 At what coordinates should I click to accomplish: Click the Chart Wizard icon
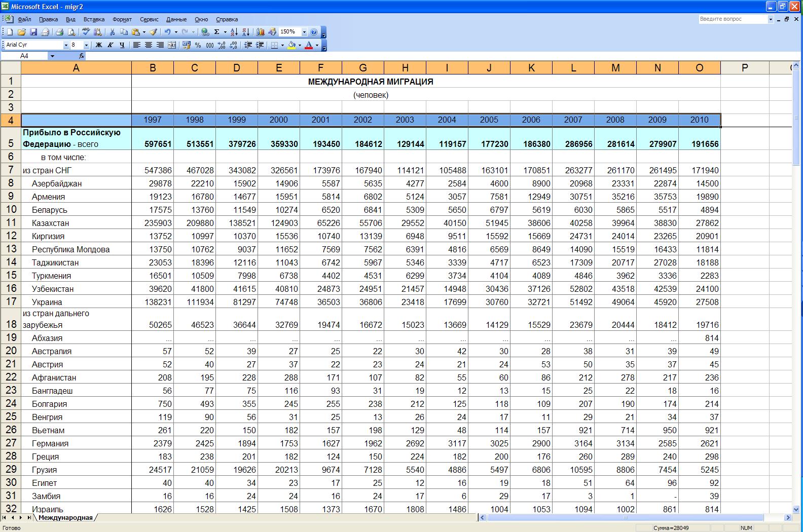261,32
